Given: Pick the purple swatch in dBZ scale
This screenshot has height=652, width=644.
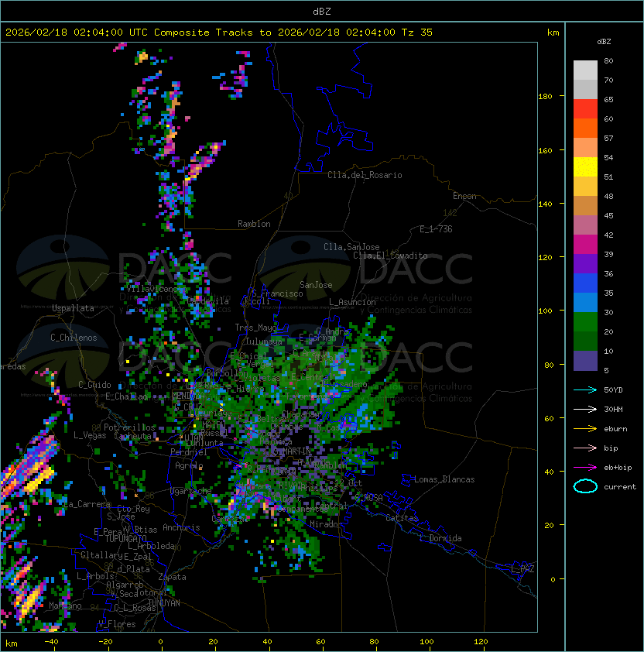Looking at the screenshot, I should click(585, 263).
